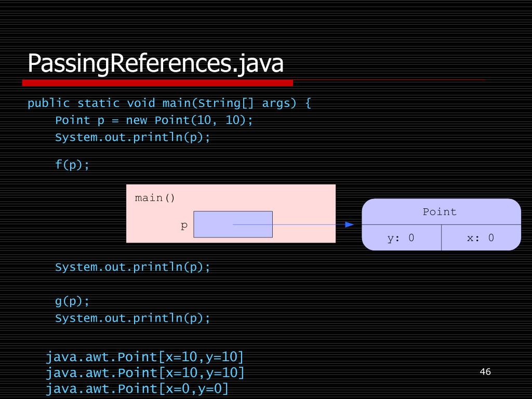Click the f(p); call line
Screen dimensions: 532x399
(72, 165)
